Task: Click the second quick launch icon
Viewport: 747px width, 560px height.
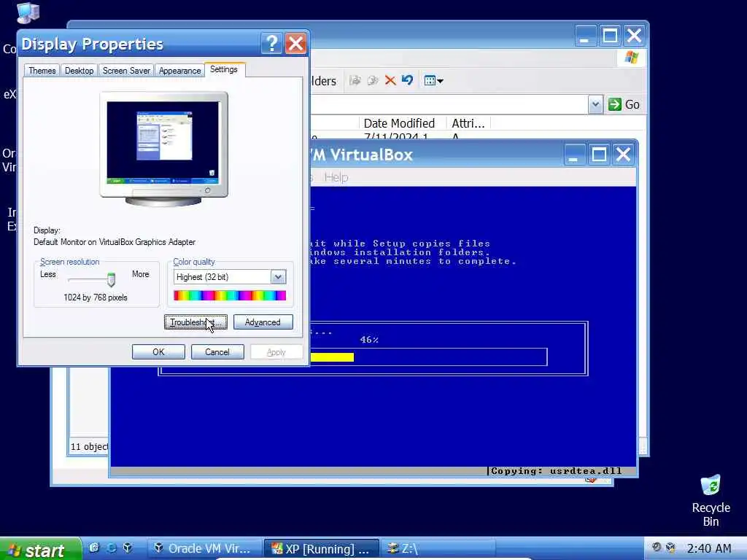Action: coord(112,548)
